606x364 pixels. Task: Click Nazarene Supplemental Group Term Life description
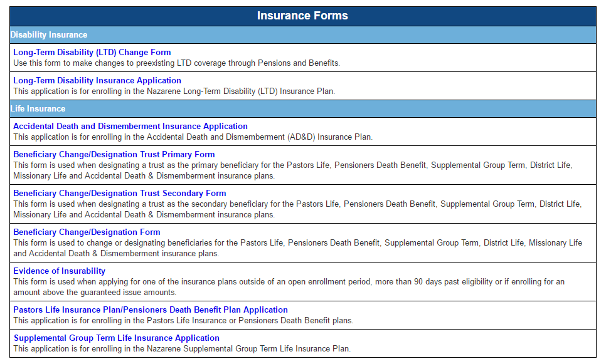click(182, 349)
